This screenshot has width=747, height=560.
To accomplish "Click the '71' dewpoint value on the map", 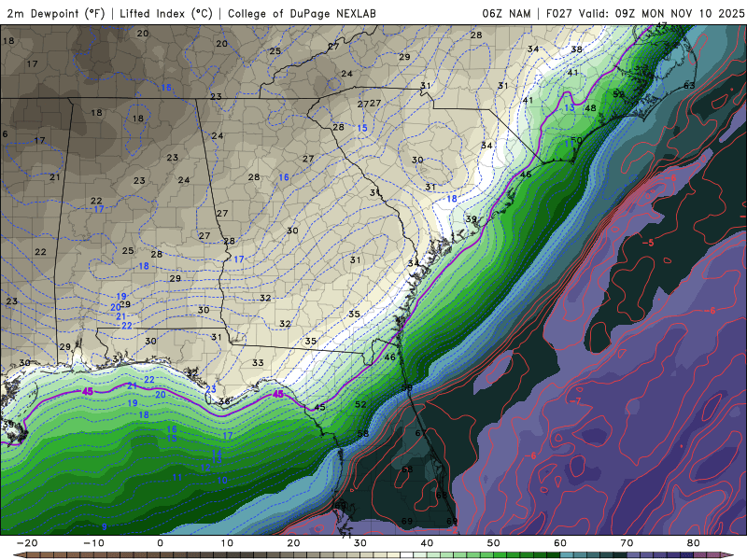I will click(x=346, y=535).
